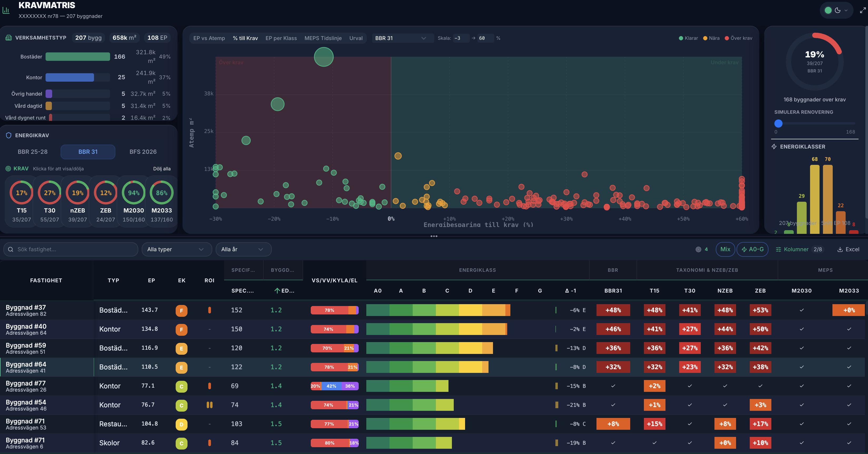Image resolution: width=868 pixels, height=454 pixels.
Task: Click the A0-G button
Action: (752, 249)
